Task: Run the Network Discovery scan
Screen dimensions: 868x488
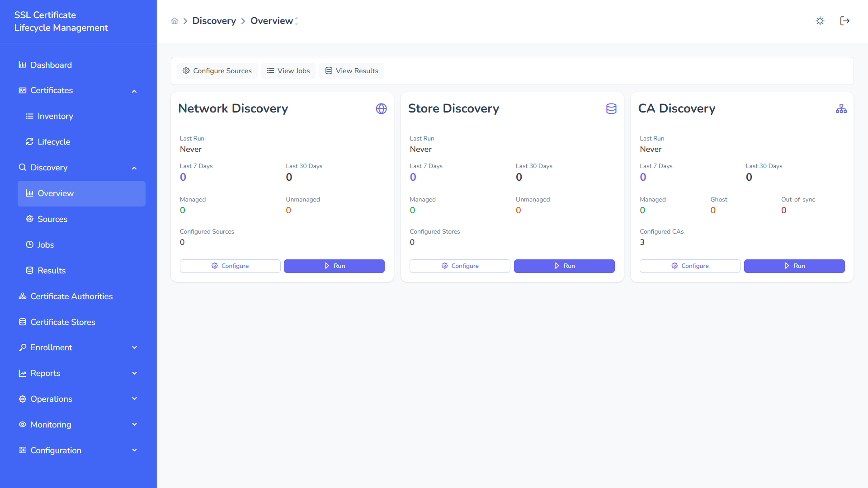Action: pos(334,266)
